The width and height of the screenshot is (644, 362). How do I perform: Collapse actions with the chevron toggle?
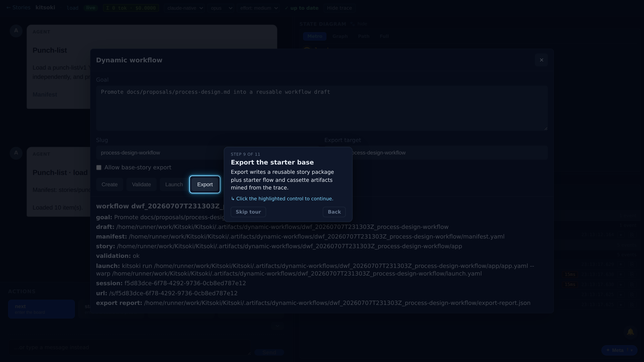pyautogui.click(x=277, y=326)
